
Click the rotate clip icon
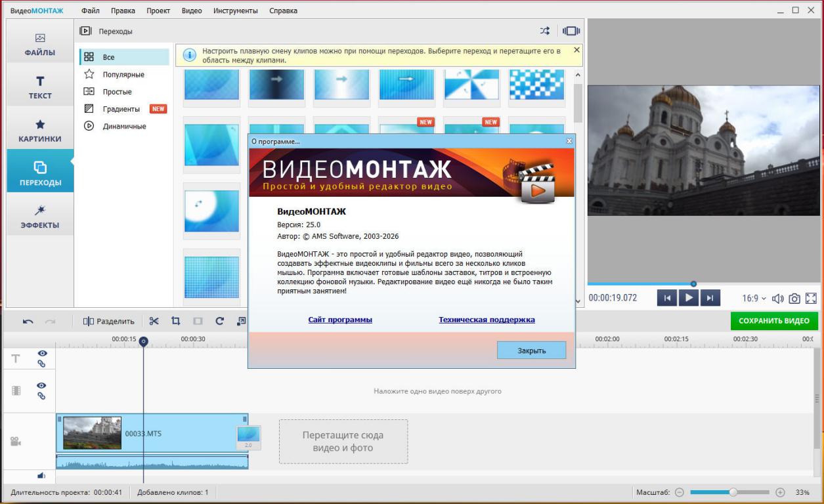[220, 321]
